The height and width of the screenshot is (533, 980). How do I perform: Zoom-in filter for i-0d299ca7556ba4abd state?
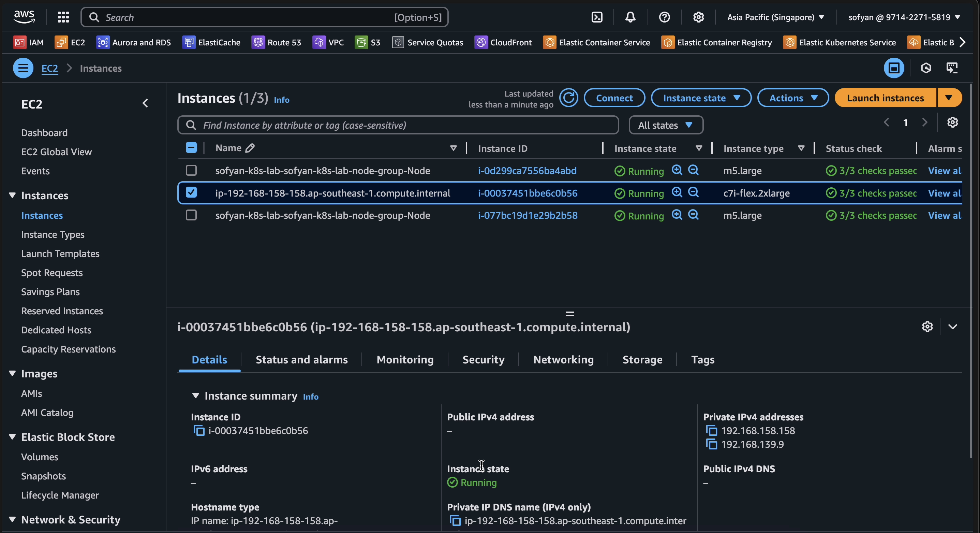tap(677, 170)
